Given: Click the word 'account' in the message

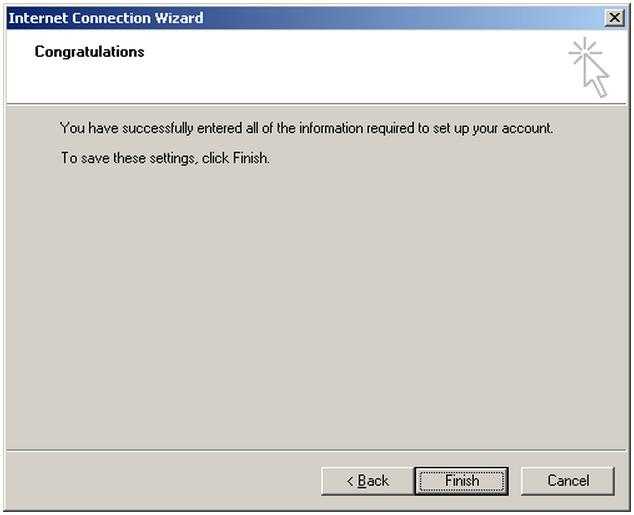Looking at the screenshot, I should tap(527, 129).
